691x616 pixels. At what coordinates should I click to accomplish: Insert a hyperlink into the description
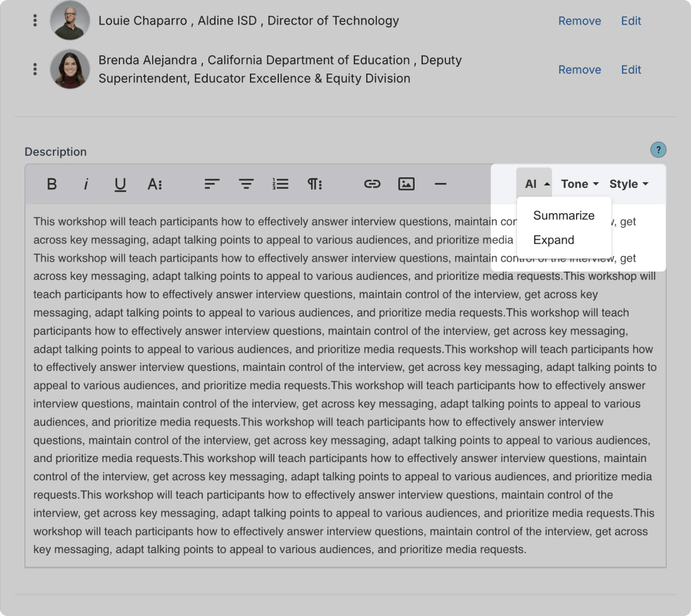coord(372,184)
